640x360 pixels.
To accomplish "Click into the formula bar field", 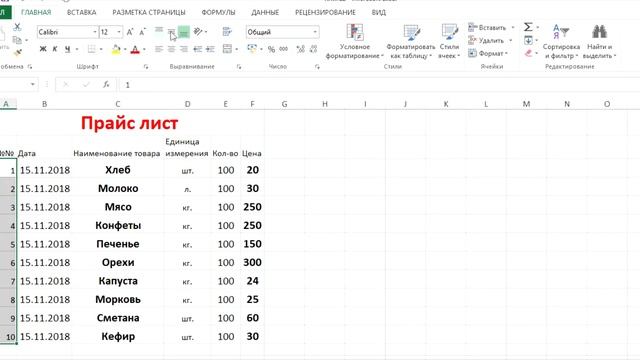I will pyautogui.click(x=380, y=85).
